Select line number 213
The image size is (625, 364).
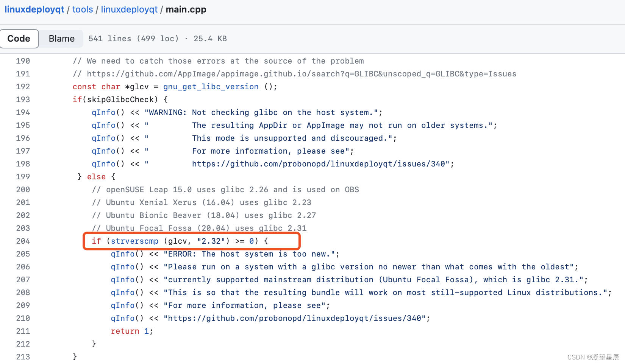click(x=23, y=357)
